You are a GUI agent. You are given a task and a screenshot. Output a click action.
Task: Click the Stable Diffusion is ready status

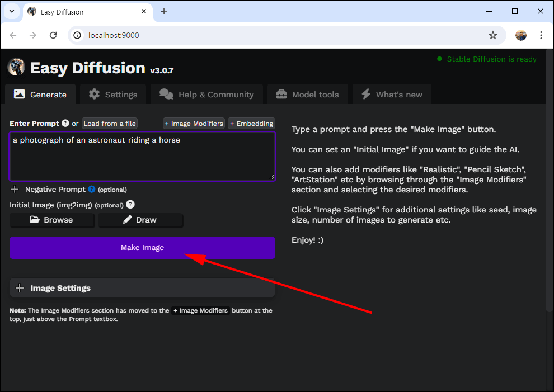click(487, 59)
